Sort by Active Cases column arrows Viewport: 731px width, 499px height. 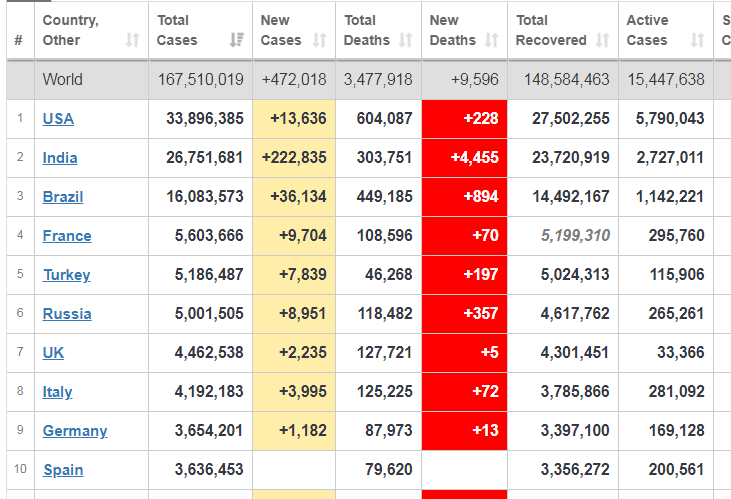(x=697, y=40)
